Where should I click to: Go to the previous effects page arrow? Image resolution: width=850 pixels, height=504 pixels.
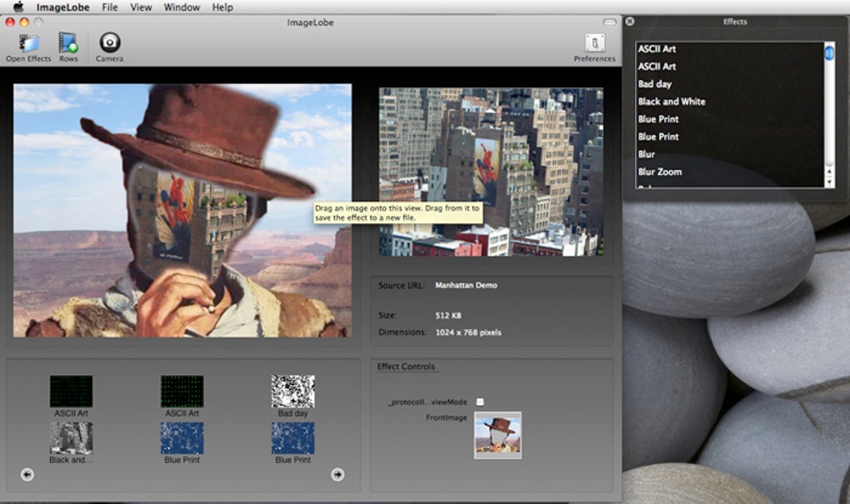point(27,475)
